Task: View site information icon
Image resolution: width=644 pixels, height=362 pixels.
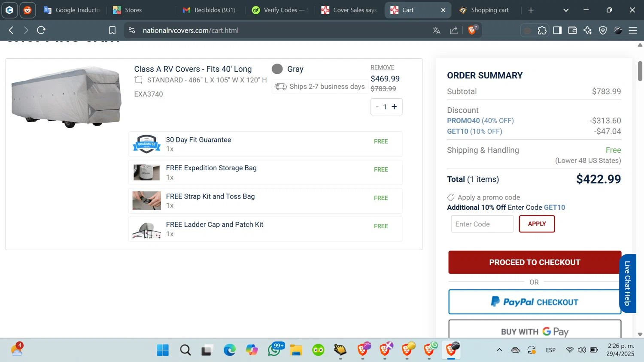Action: coord(132,30)
